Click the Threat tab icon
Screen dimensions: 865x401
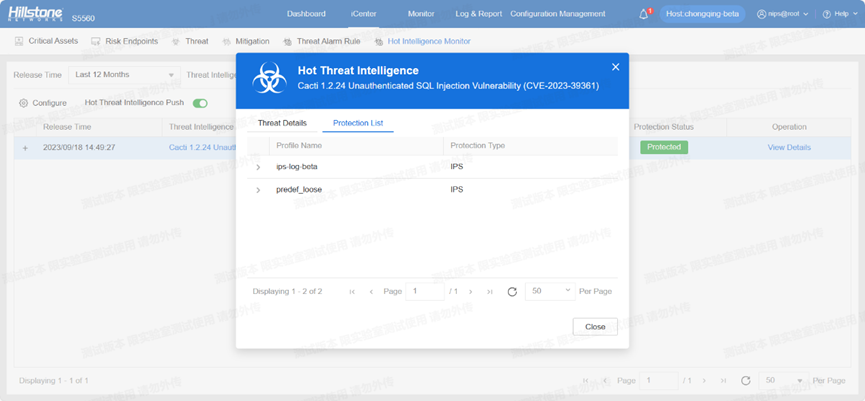click(x=176, y=41)
